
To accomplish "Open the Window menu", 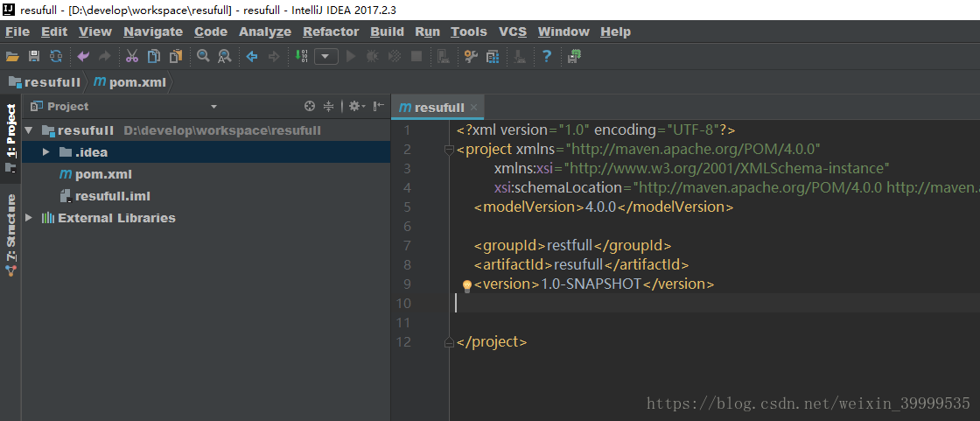I will click(x=563, y=32).
